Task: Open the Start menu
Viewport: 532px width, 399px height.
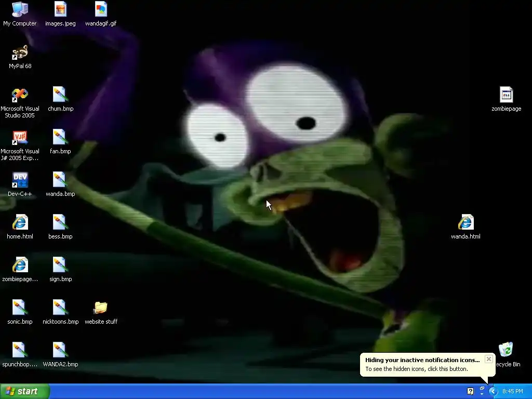Action: point(25,391)
